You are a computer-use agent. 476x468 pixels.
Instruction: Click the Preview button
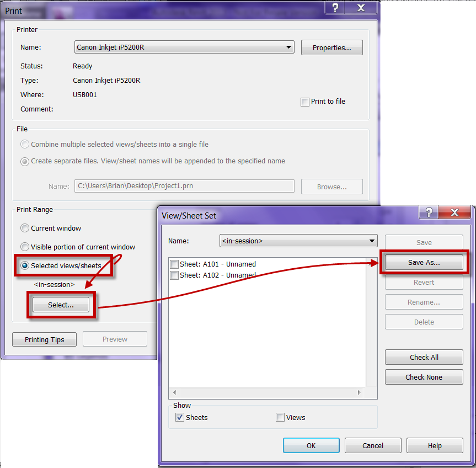[x=115, y=339]
